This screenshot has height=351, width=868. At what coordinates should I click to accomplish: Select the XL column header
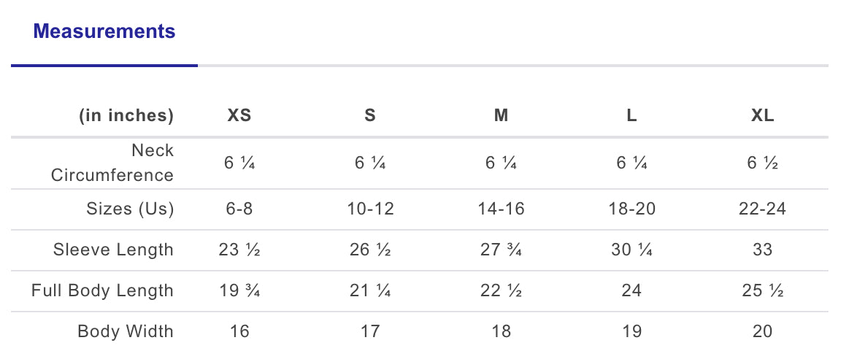762,115
